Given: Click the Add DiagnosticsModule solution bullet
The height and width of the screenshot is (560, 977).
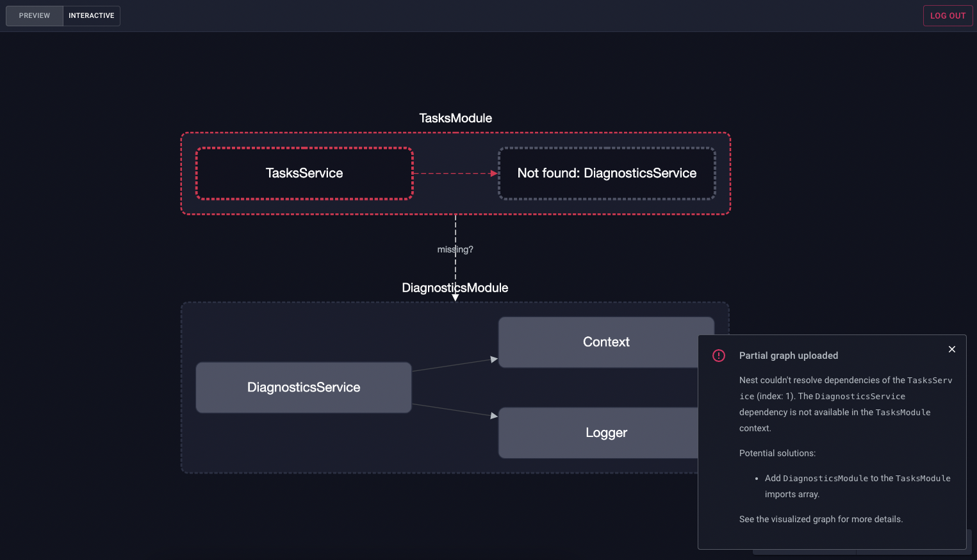Looking at the screenshot, I should [857, 486].
